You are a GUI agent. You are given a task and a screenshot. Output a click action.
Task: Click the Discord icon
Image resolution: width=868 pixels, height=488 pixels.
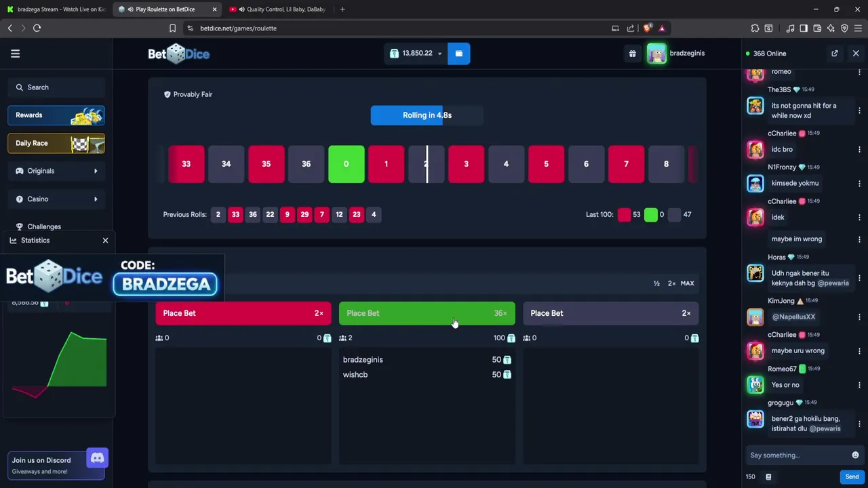(97, 458)
